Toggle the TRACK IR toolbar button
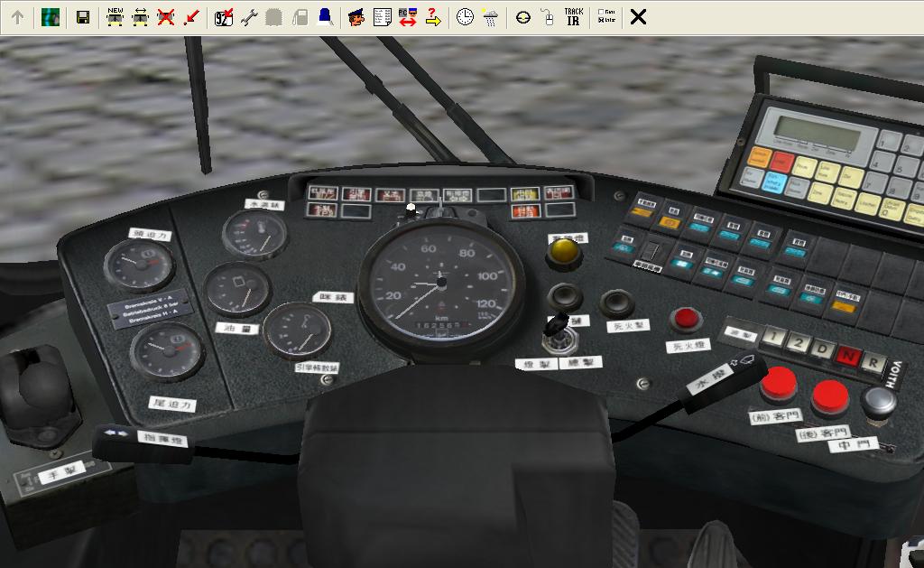 [573, 16]
